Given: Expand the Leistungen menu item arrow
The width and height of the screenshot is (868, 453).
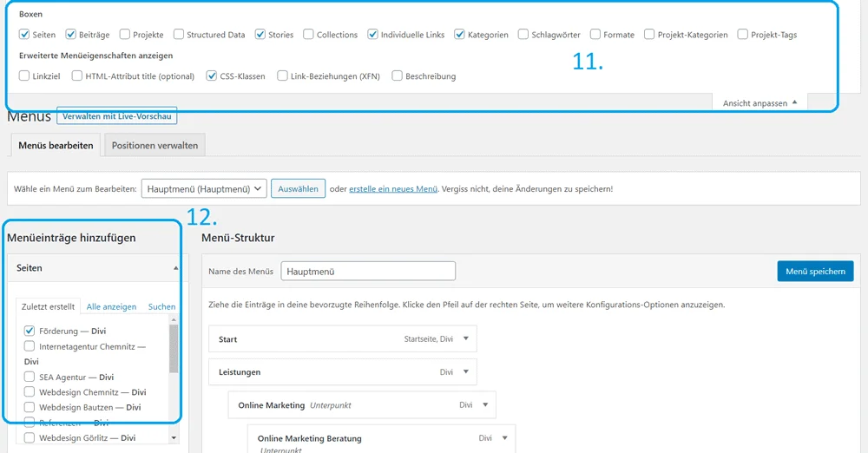Looking at the screenshot, I should tap(466, 371).
